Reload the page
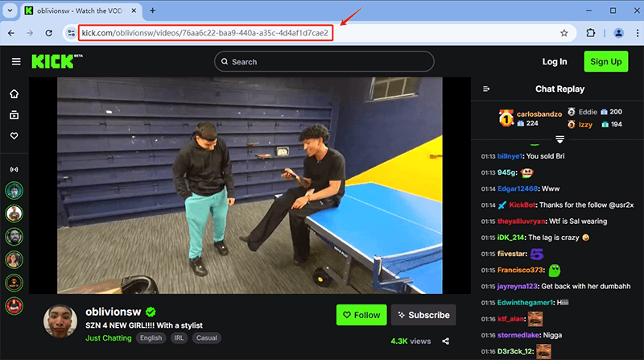 coord(48,33)
